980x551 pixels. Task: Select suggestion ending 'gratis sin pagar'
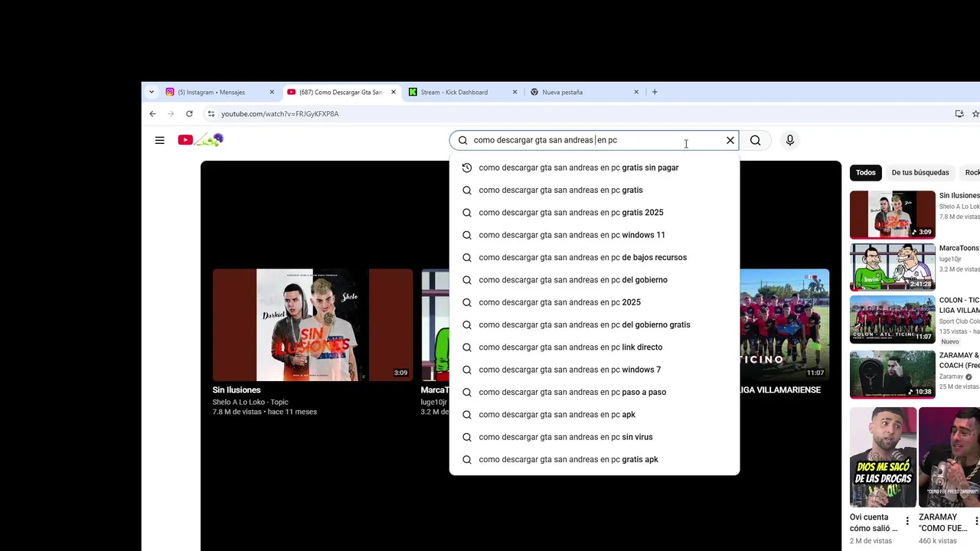tap(594, 168)
